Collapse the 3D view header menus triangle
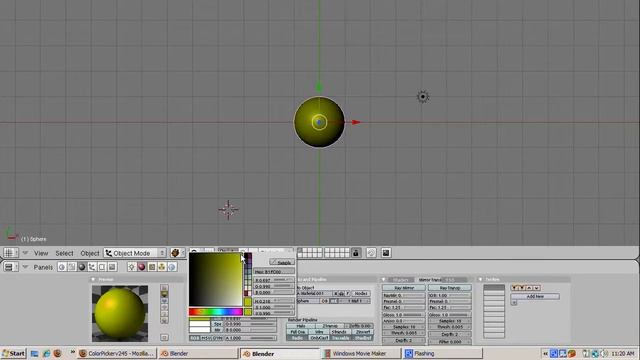Screen dimensions: 640x360 pyautogui.click(x=25, y=253)
